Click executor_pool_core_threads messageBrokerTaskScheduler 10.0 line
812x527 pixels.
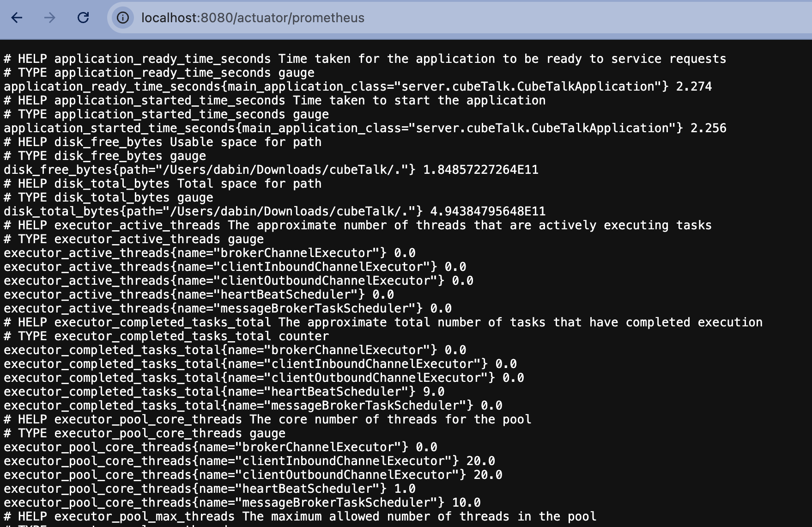pyautogui.click(x=242, y=502)
